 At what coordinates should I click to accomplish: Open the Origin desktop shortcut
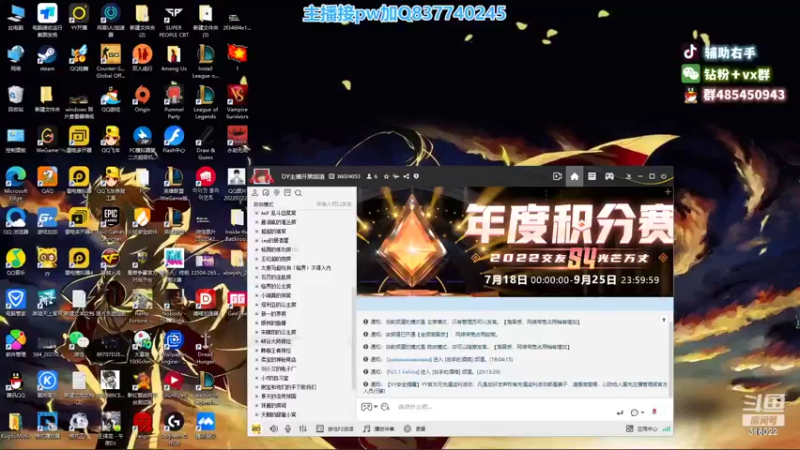click(x=142, y=99)
